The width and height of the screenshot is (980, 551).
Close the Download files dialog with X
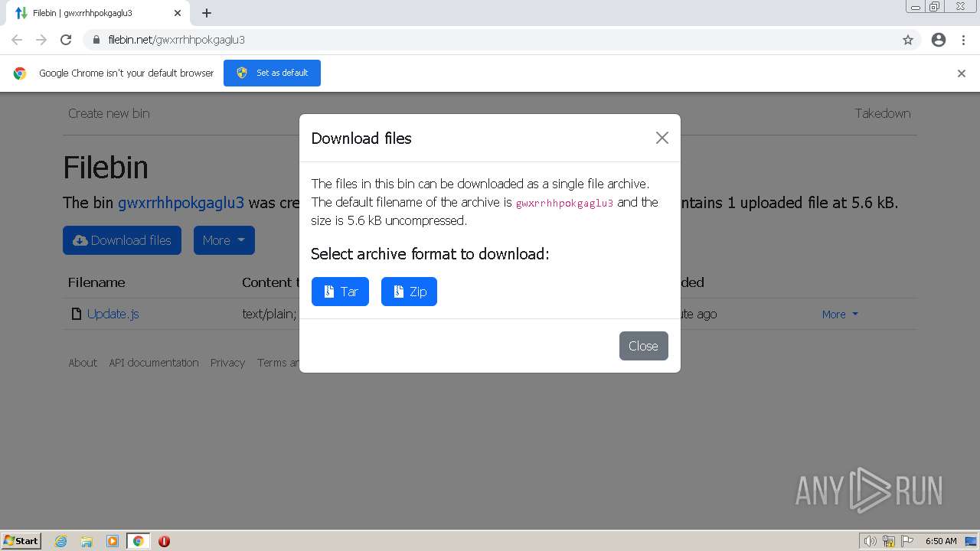(x=662, y=138)
